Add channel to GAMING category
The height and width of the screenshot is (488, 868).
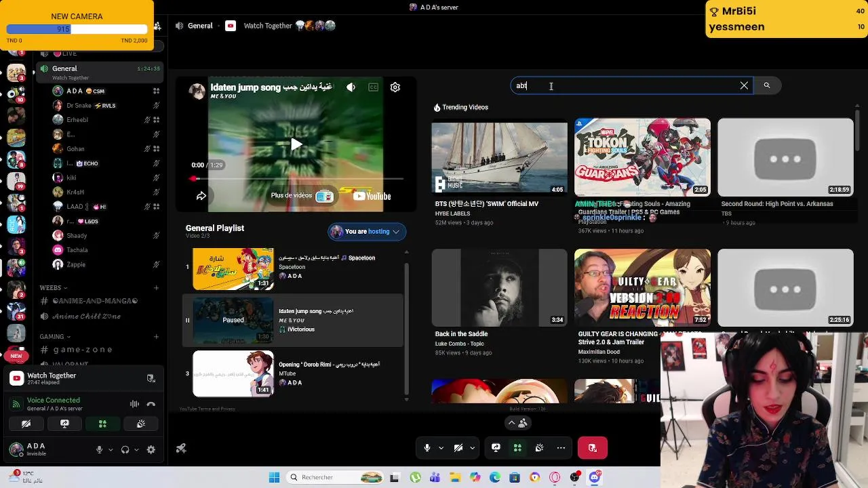(x=156, y=337)
